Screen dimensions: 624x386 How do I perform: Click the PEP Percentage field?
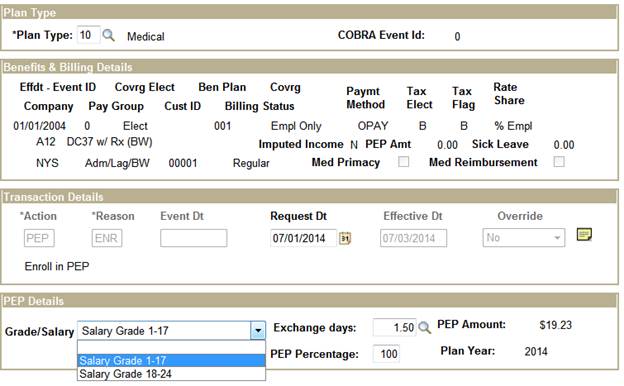click(386, 354)
